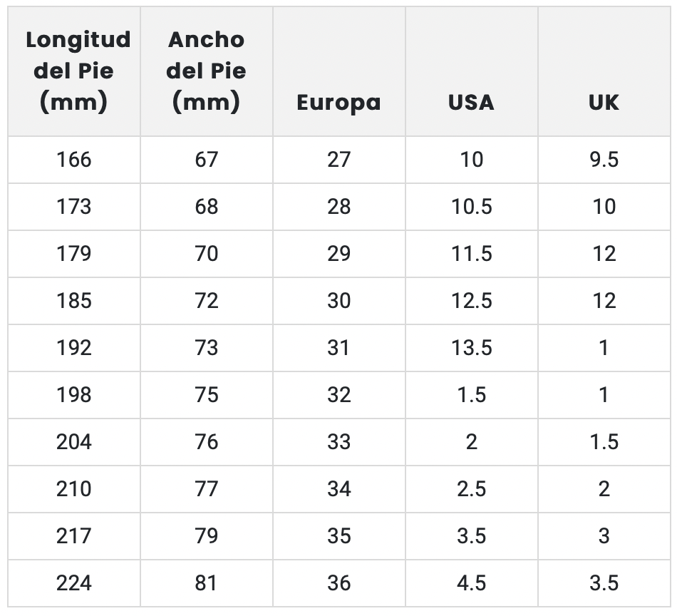
Task: Click the USA size 4.5 cell
Action: (x=471, y=582)
